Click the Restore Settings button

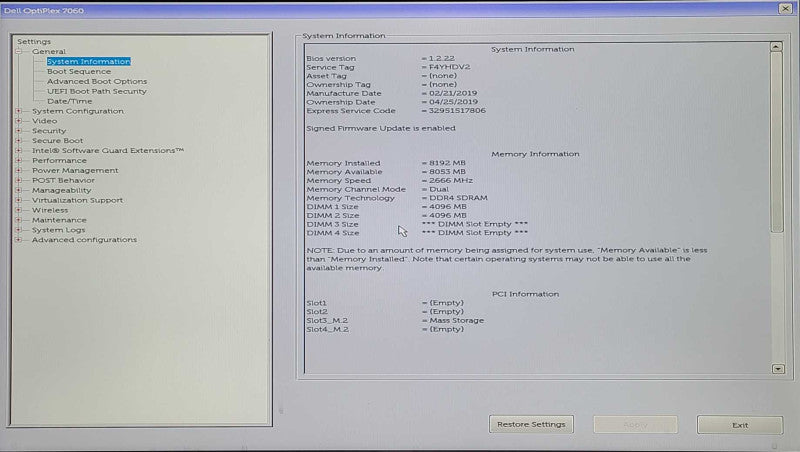coord(531,424)
